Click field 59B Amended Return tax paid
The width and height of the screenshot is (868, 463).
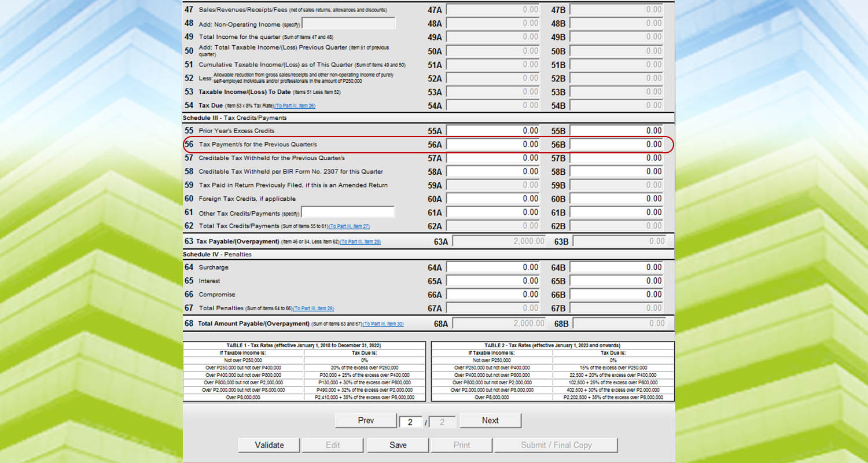(x=617, y=185)
